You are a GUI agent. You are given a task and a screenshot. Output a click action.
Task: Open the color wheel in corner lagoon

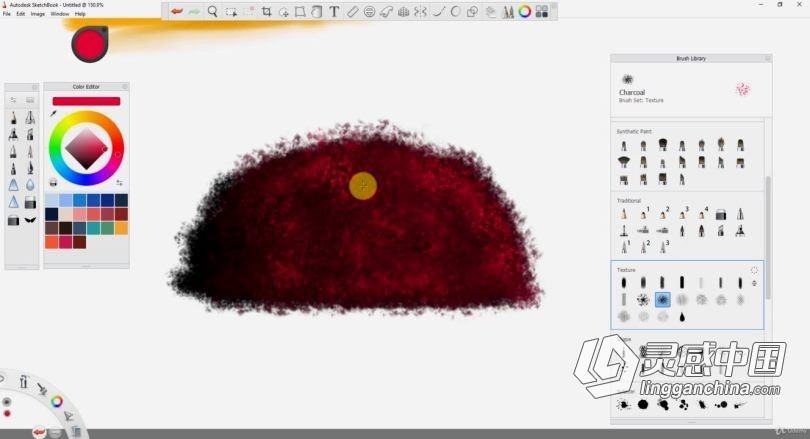tap(57, 401)
